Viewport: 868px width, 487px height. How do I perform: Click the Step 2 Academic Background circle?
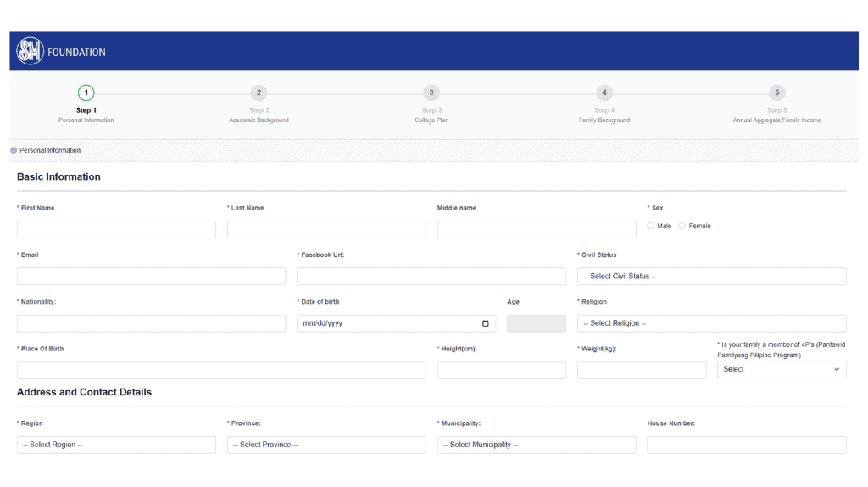[x=259, y=92]
